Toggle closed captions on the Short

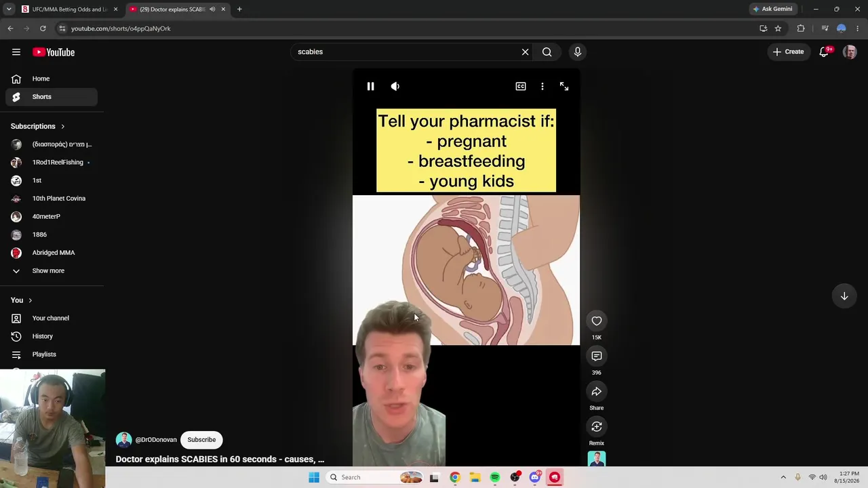[521, 86]
